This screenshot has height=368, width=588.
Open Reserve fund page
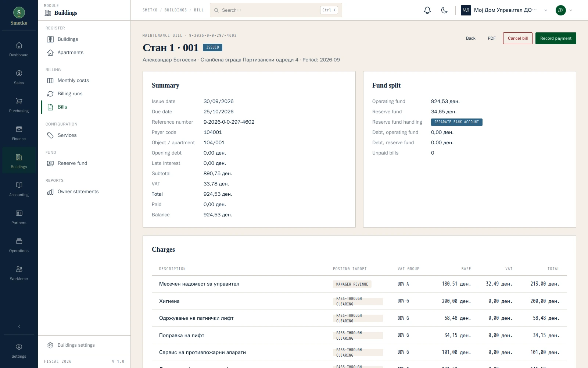click(x=84, y=163)
